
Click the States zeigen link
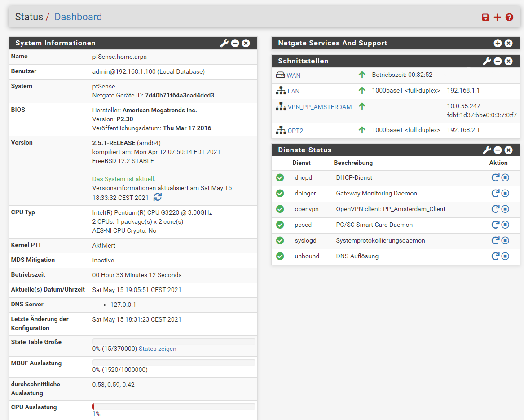(x=157, y=349)
